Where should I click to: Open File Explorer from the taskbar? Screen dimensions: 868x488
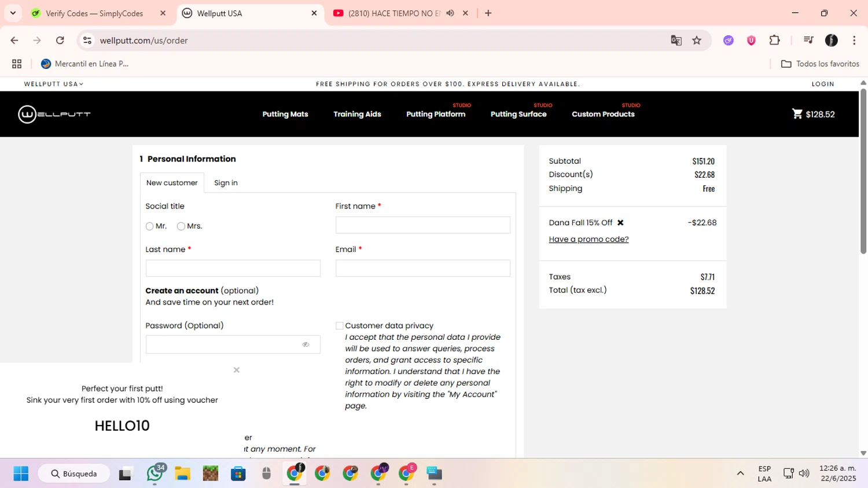(x=183, y=474)
